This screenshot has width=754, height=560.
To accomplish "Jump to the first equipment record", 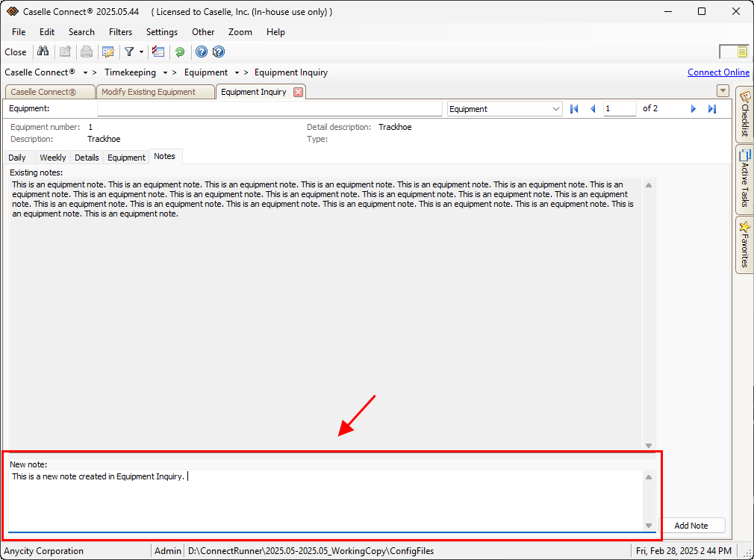I will [574, 109].
